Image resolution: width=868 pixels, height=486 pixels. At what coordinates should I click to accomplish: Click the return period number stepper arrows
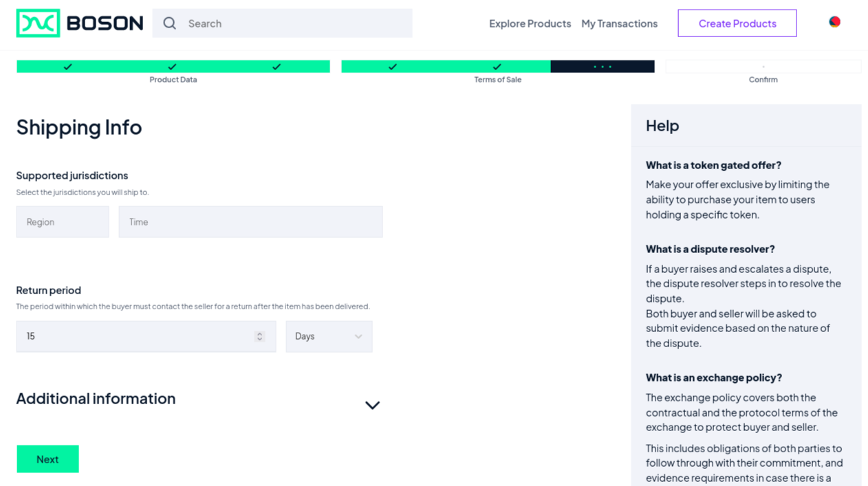click(259, 336)
